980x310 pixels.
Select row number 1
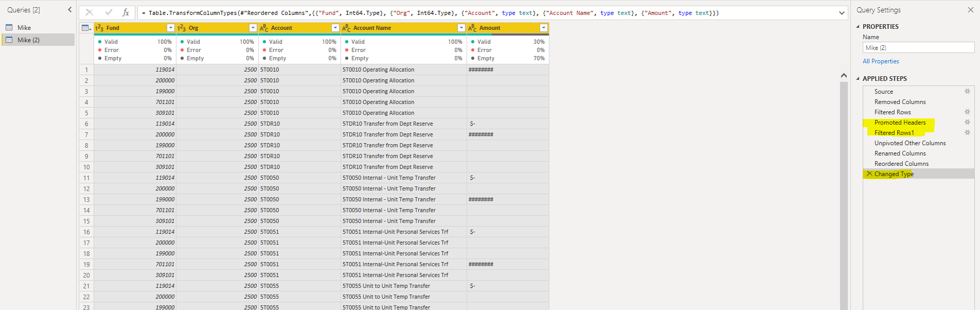pos(86,70)
